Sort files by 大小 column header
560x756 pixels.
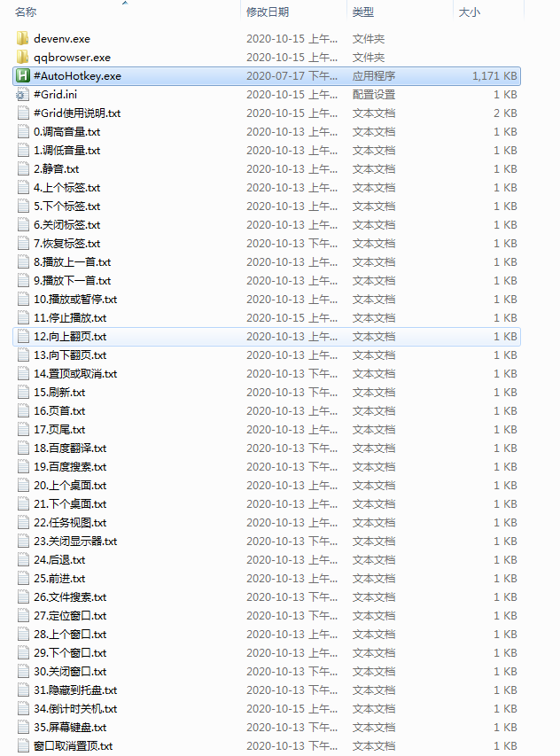click(x=469, y=12)
